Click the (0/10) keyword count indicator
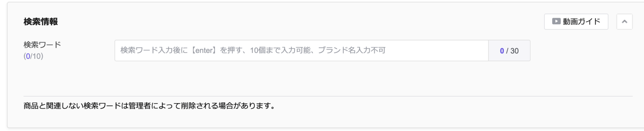The height and width of the screenshot is (131, 644). (x=33, y=56)
